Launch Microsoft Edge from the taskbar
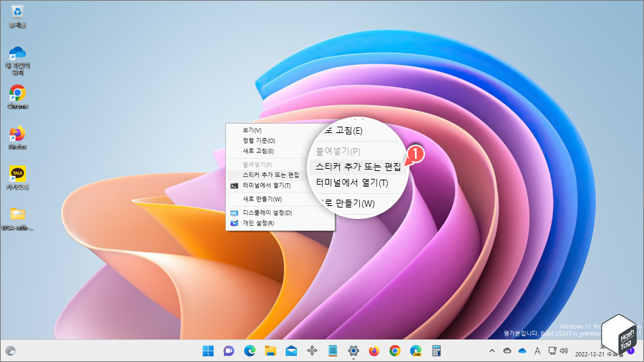The width and height of the screenshot is (644, 362). pos(250,351)
